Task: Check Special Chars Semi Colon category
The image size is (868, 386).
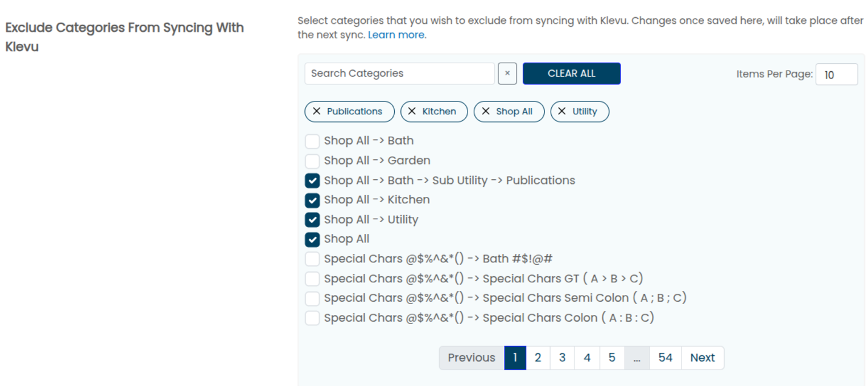Action: [312, 298]
